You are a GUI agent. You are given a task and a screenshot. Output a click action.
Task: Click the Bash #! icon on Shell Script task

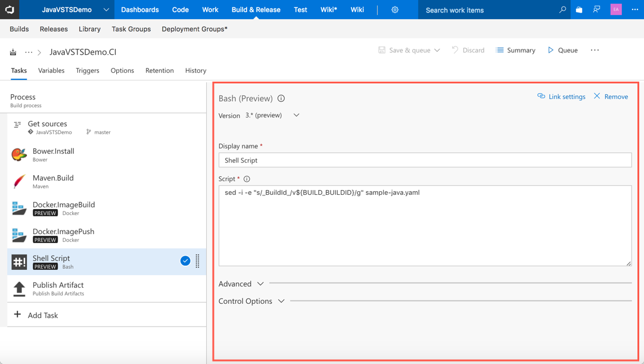pos(18,262)
